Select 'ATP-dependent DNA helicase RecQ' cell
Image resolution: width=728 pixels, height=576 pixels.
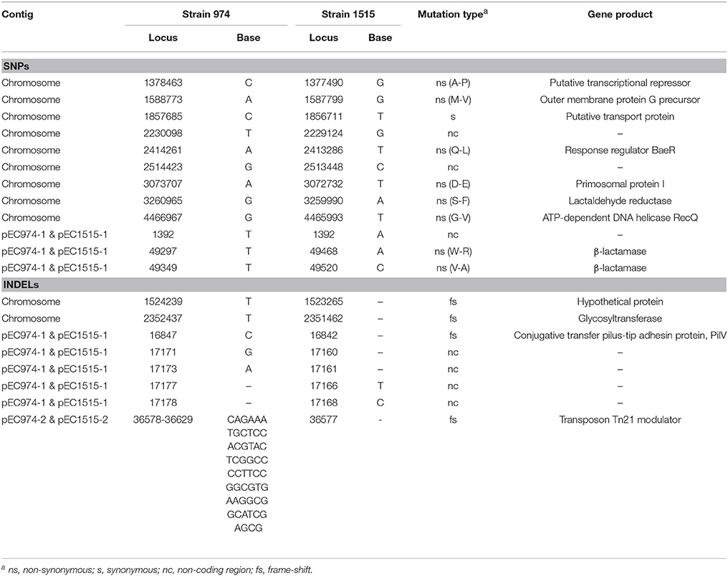[x=620, y=217]
